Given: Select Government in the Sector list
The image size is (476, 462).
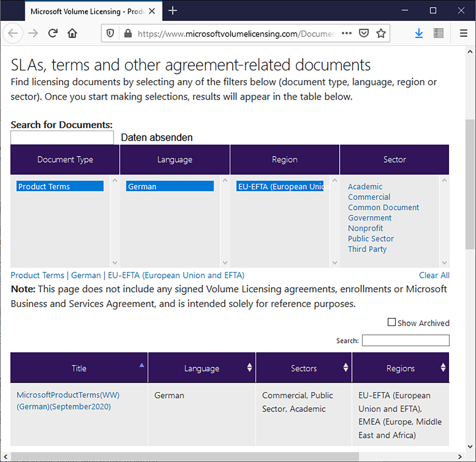Looking at the screenshot, I should pos(370,218).
